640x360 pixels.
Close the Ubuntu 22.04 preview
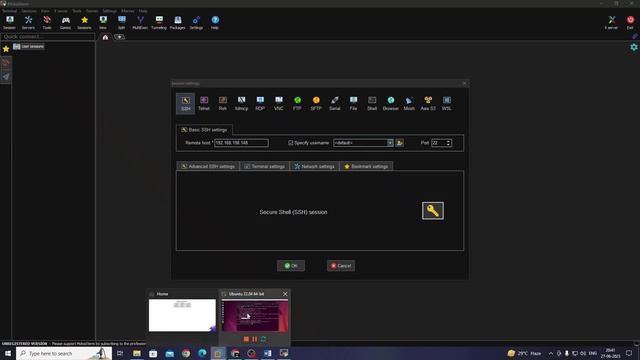[x=285, y=294]
